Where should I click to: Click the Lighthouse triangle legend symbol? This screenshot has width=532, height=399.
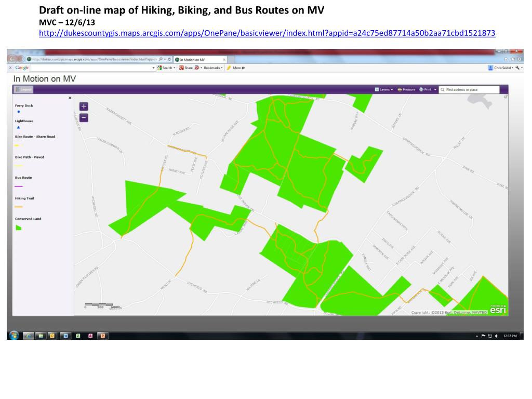pos(18,128)
